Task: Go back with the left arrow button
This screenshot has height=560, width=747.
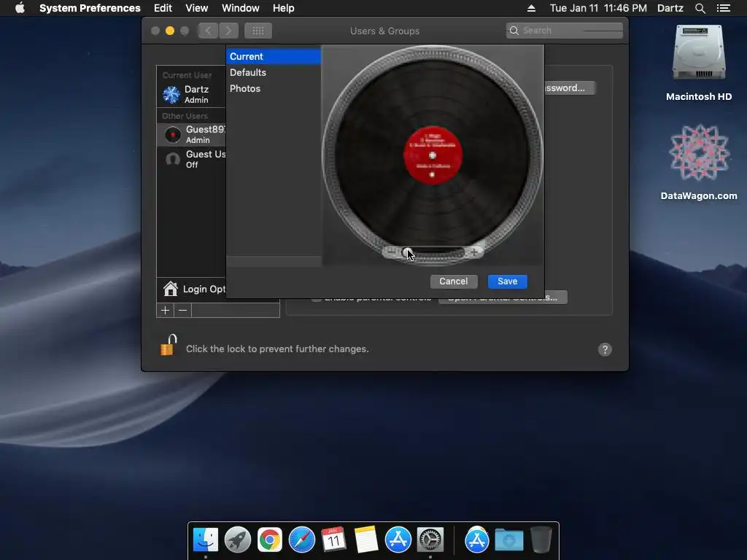Action: tap(208, 31)
